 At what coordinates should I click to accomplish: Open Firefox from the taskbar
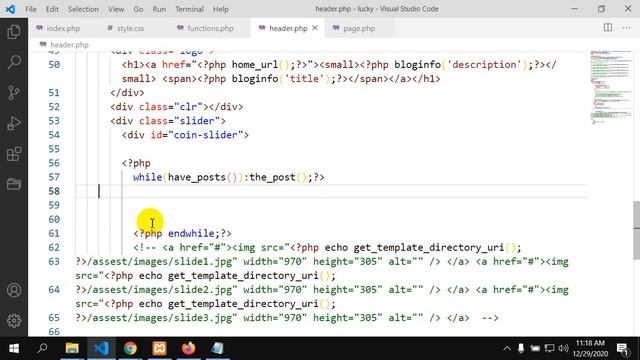click(x=189, y=349)
